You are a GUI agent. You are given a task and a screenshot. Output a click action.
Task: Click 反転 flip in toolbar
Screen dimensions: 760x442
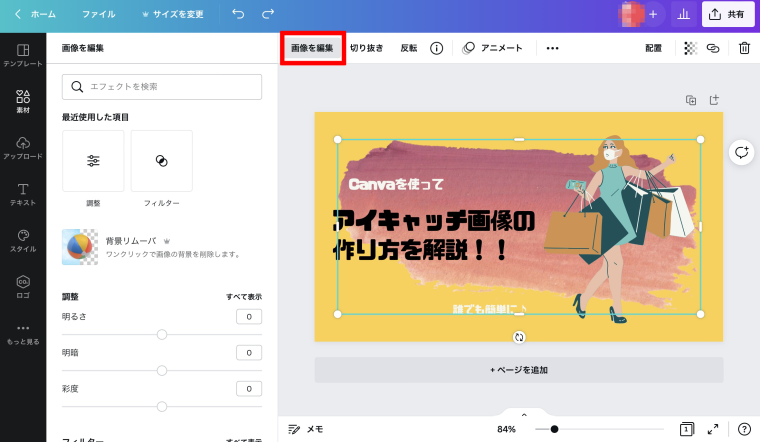[409, 48]
